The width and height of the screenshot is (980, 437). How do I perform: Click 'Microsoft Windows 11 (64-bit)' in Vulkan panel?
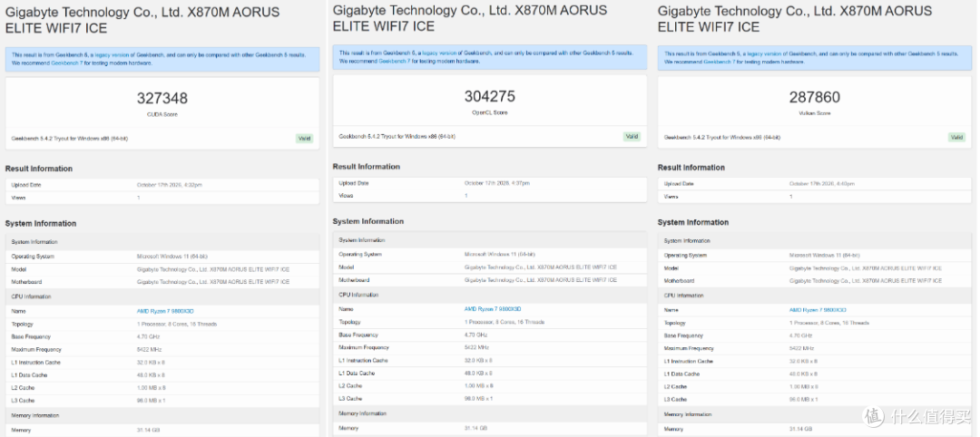click(x=824, y=256)
